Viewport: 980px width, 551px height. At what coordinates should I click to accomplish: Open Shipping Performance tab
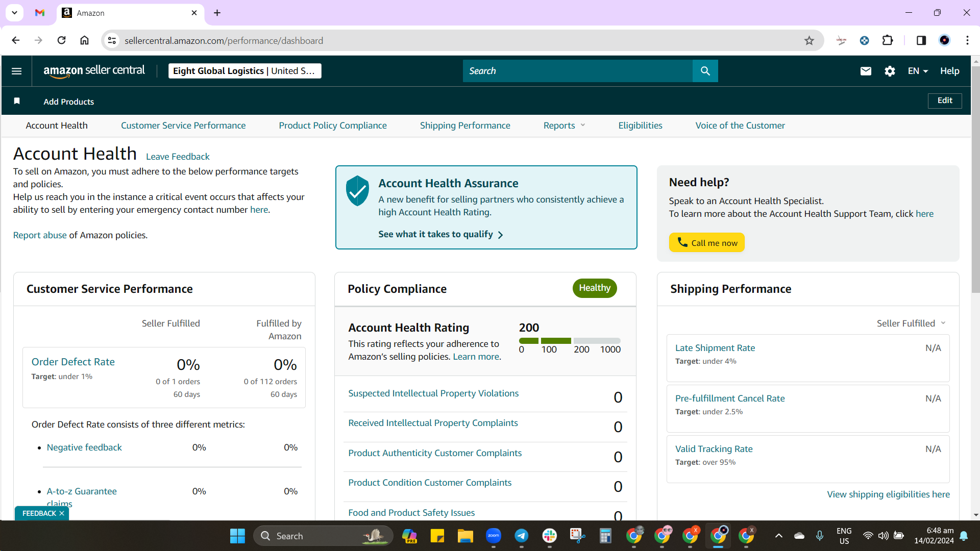click(x=465, y=126)
